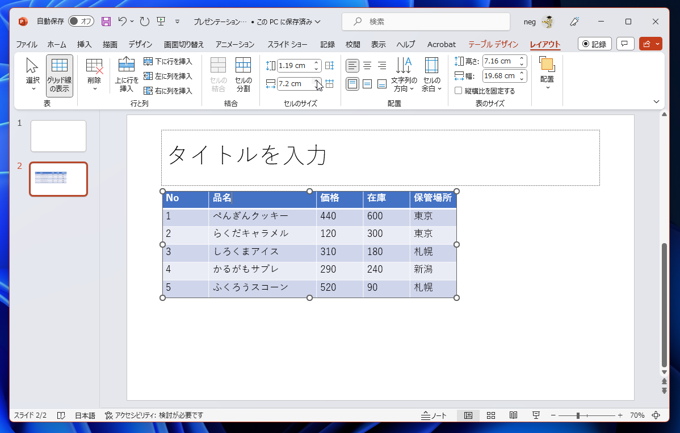Click the table width field 19.68 cm
Screen dimensions: 680x433
(x=500, y=76)
